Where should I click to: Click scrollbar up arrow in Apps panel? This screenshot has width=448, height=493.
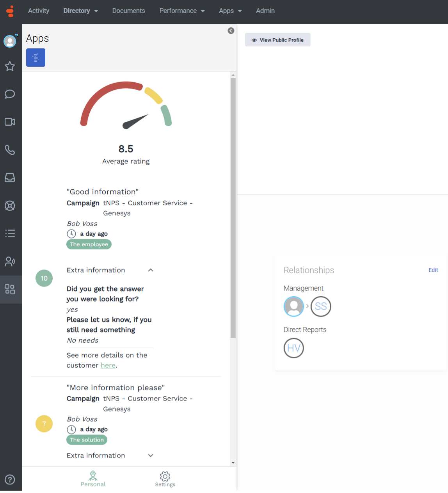click(x=233, y=75)
